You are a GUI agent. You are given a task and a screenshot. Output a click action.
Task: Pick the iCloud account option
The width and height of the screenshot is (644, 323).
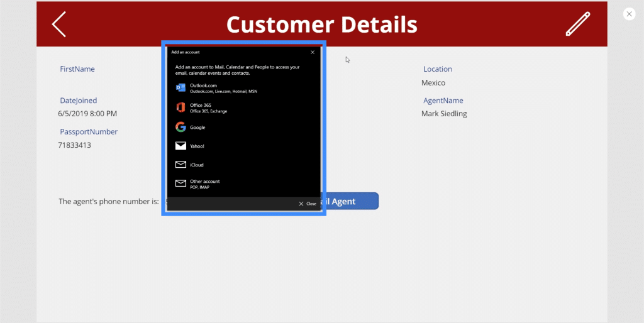tap(243, 165)
